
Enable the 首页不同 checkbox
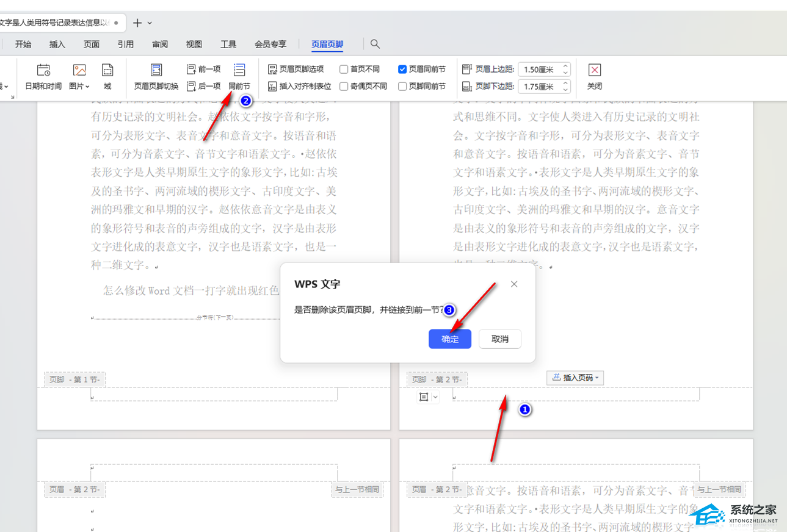(x=344, y=69)
